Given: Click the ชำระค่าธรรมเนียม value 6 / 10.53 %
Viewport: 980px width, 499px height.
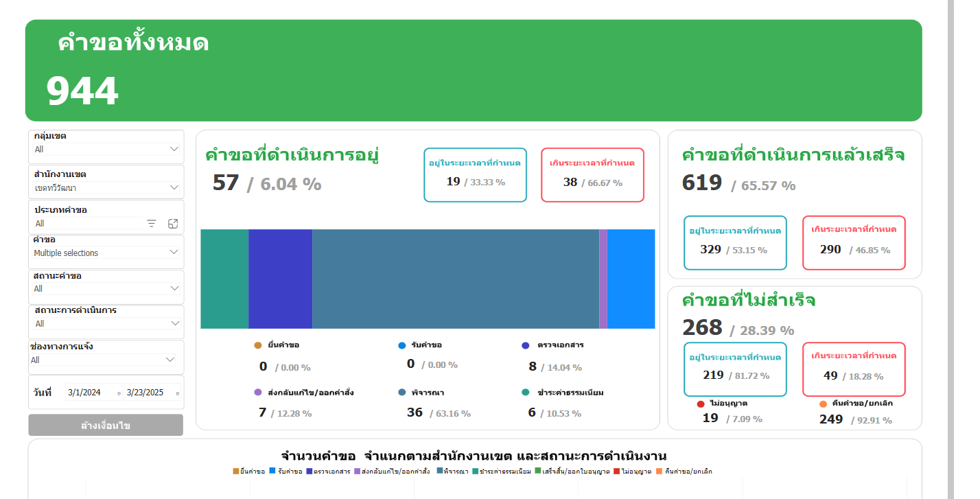Looking at the screenshot, I should tap(555, 413).
